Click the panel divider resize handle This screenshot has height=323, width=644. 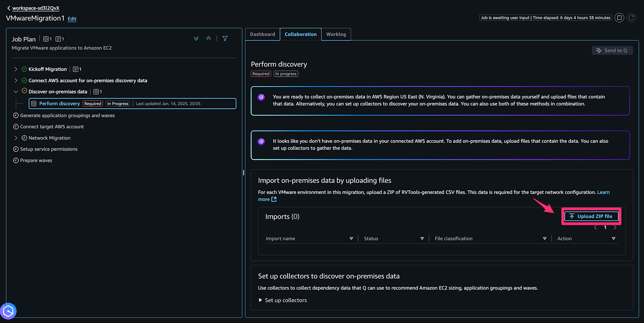click(243, 173)
